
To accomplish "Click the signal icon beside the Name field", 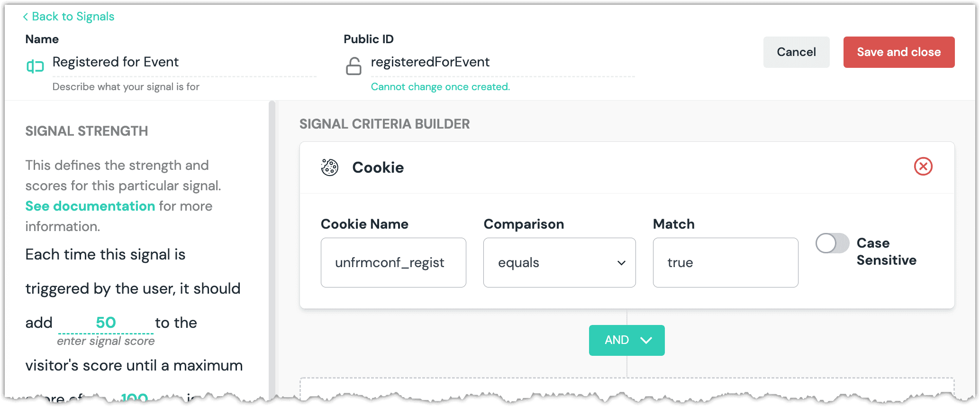I will (x=35, y=66).
